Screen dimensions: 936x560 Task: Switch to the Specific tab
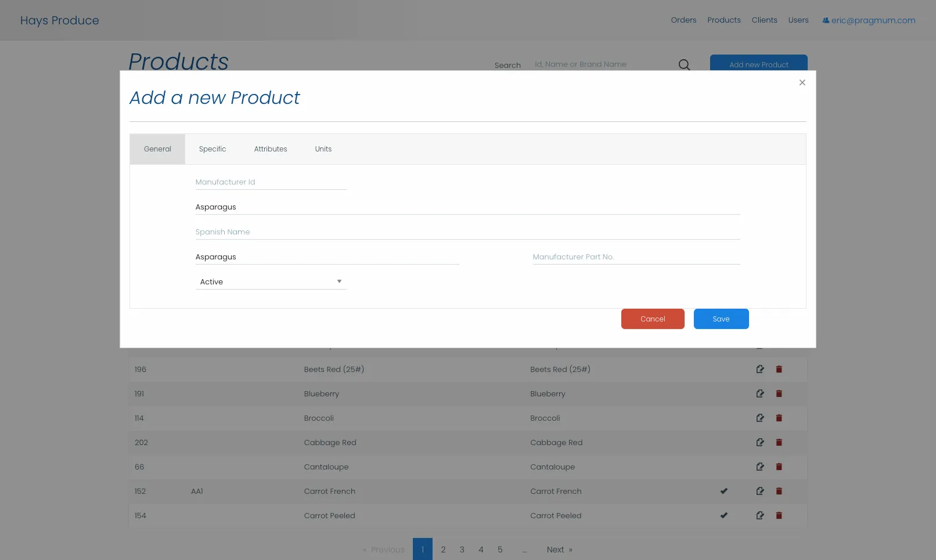click(x=213, y=149)
